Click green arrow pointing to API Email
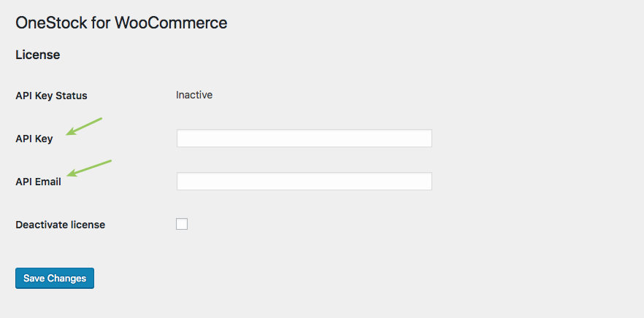Viewport: 644px width, 318px height. pyautogui.click(x=89, y=168)
